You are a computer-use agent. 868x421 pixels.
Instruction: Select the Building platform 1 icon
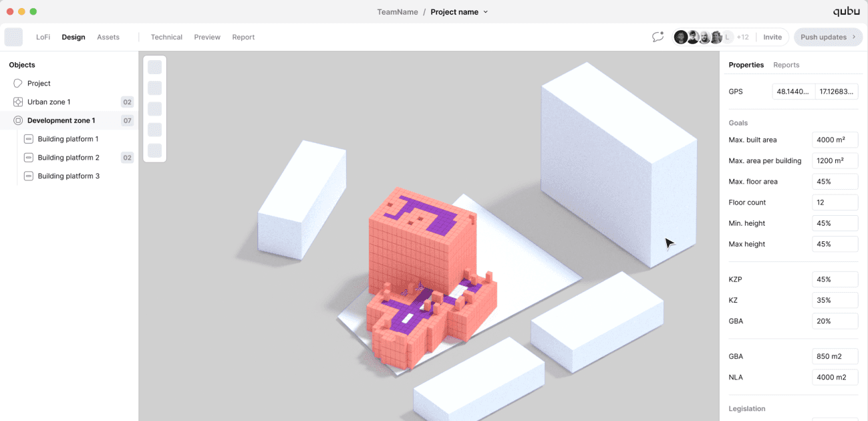pos(27,138)
